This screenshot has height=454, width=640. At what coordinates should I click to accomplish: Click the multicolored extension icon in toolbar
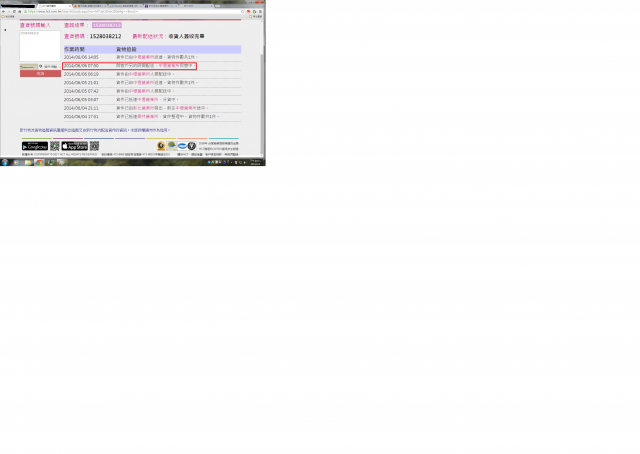click(254, 11)
